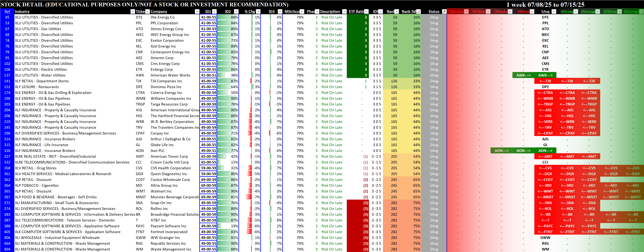Expand the Description filter dropdown
This screenshot has width=644, height=252.
tap(344, 11)
